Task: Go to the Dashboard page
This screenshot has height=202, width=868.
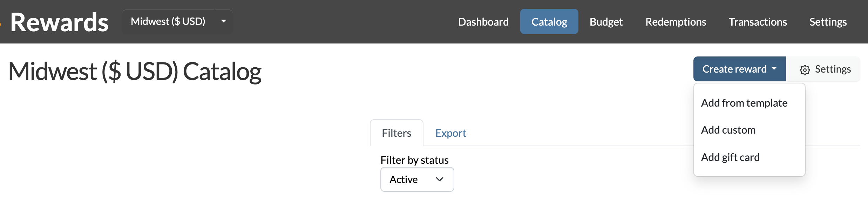Action: click(483, 22)
